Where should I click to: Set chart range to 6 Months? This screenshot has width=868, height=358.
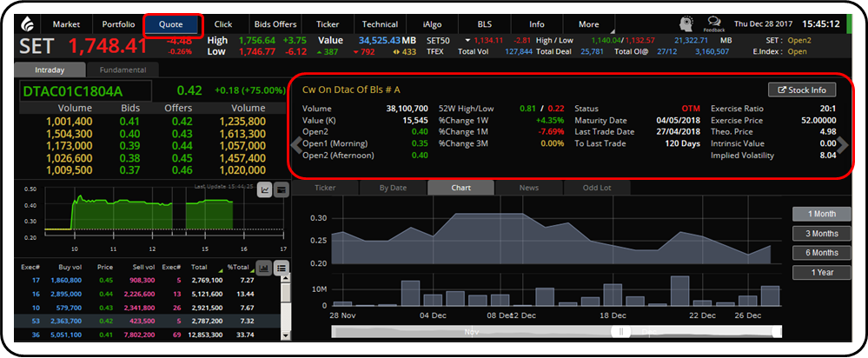point(821,253)
